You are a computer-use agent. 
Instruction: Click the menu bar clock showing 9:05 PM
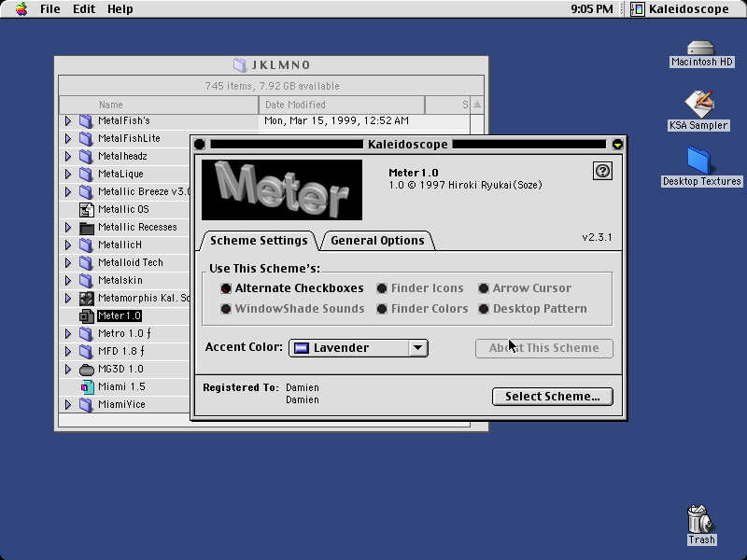(x=592, y=9)
